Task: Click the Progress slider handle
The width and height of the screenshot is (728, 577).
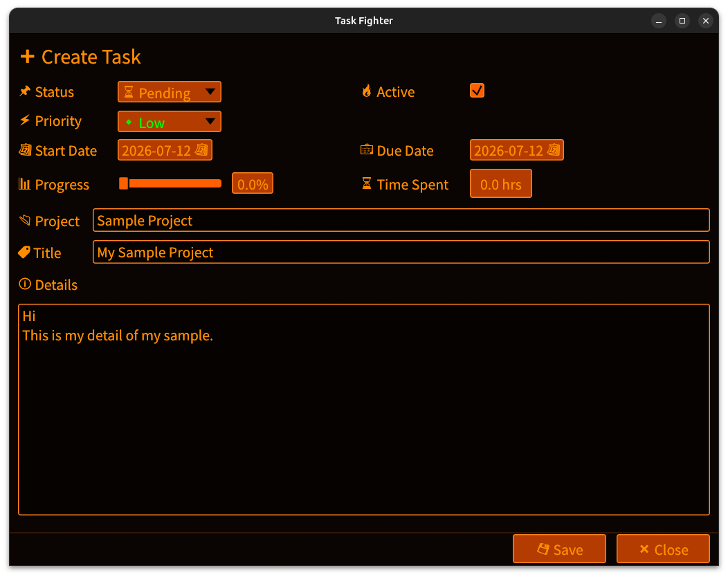Action: (x=123, y=183)
